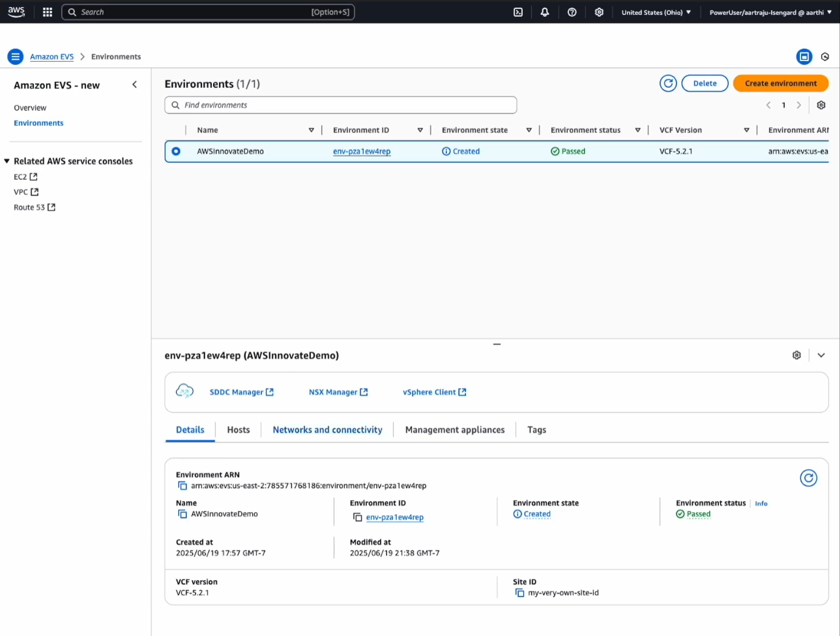Click Info link beside Environment status

tap(761, 504)
